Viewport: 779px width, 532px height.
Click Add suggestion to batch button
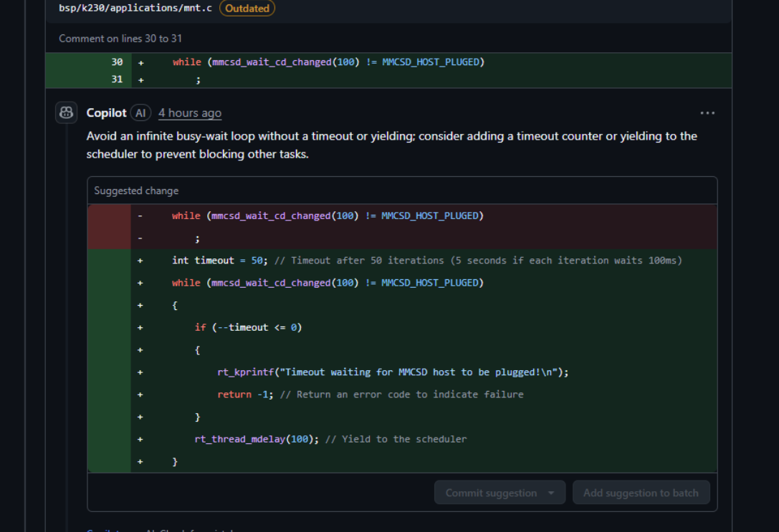coord(641,493)
